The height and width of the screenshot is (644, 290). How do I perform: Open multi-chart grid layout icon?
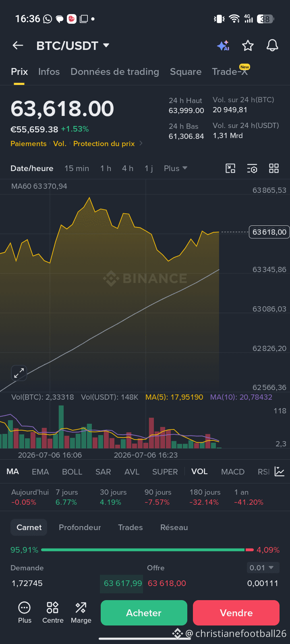(x=274, y=168)
